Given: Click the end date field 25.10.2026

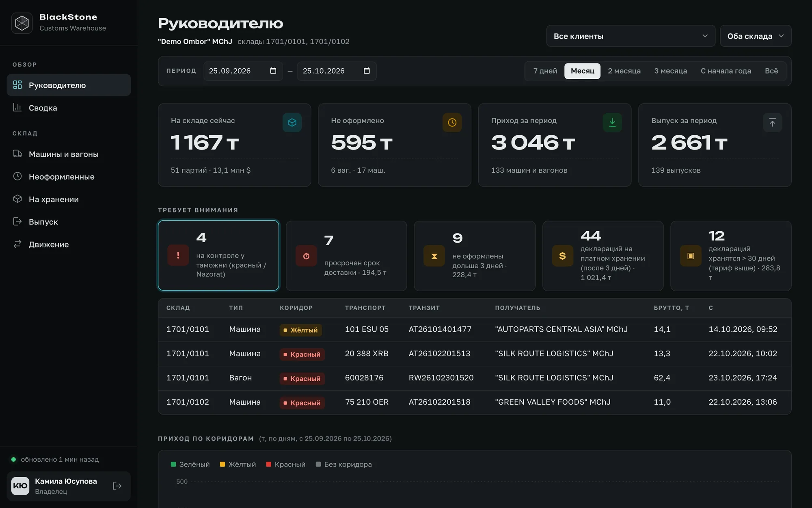Looking at the screenshot, I should click(x=337, y=71).
